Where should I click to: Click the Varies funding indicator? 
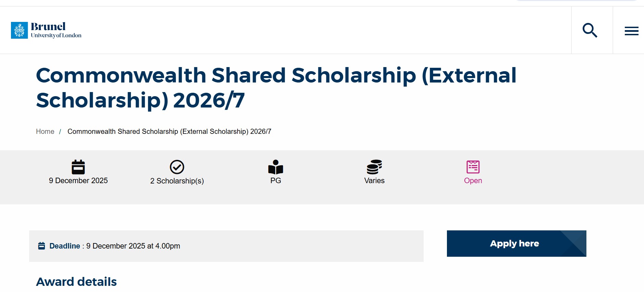pyautogui.click(x=374, y=181)
